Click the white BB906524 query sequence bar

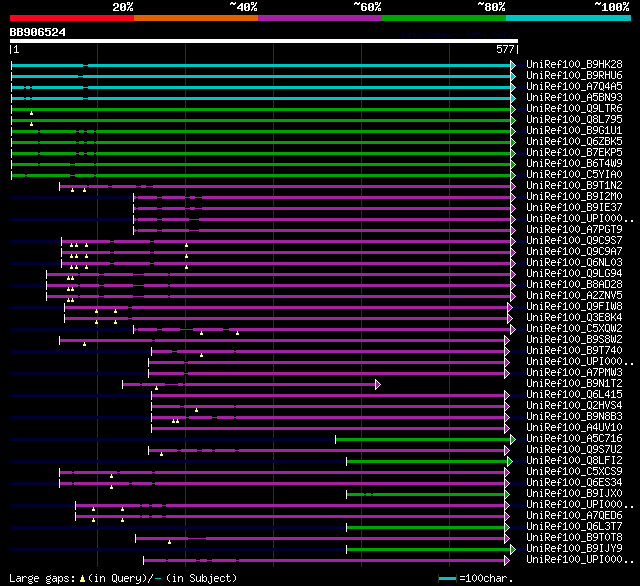point(264,41)
